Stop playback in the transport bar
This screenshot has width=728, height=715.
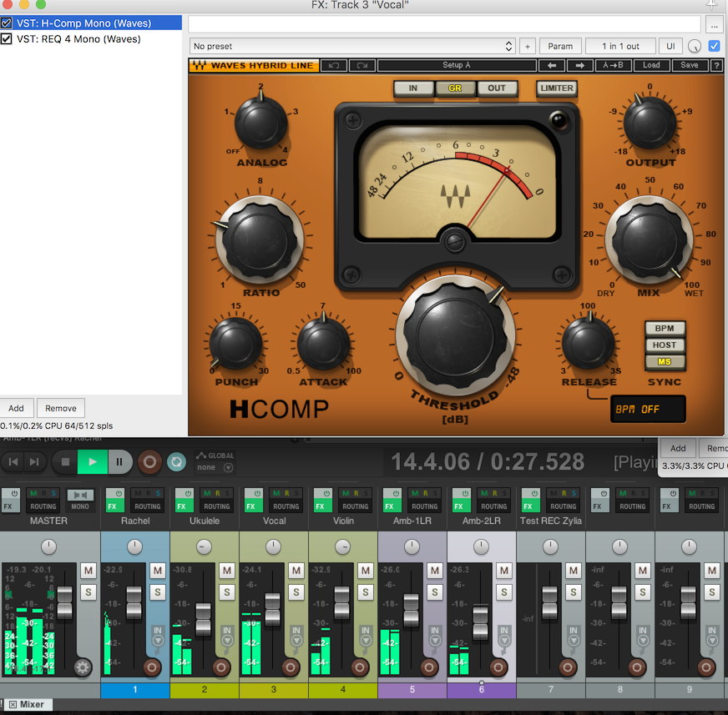pyautogui.click(x=65, y=461)
